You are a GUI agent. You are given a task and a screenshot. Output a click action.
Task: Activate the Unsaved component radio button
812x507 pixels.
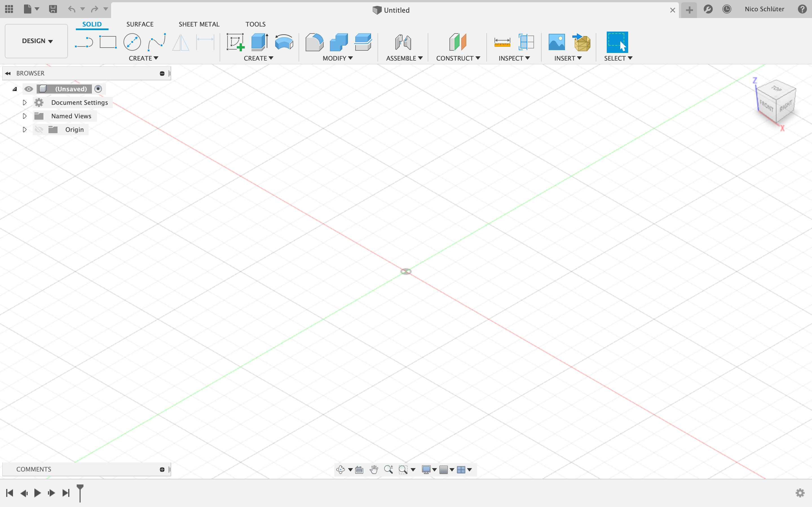[x=98, y=89]
